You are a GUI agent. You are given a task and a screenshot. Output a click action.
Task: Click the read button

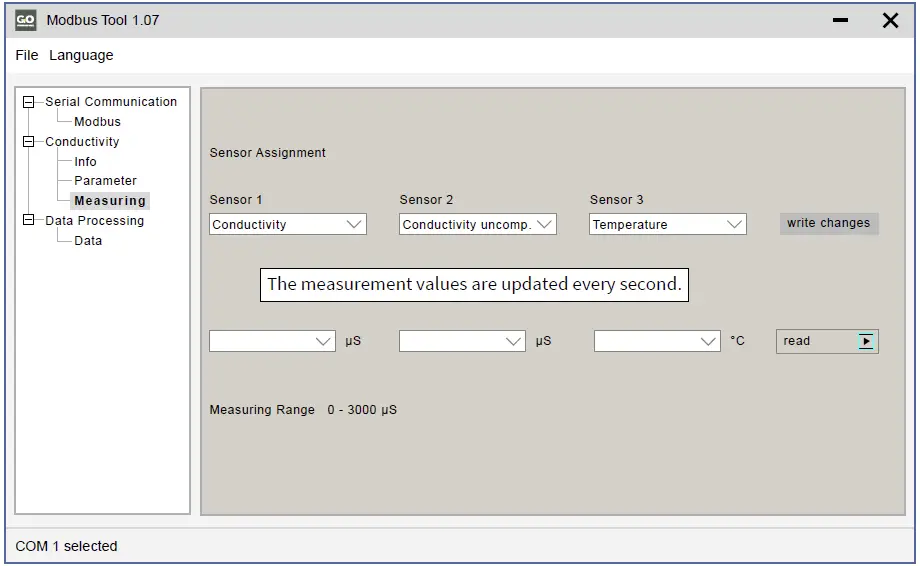(x=827, y=341)
